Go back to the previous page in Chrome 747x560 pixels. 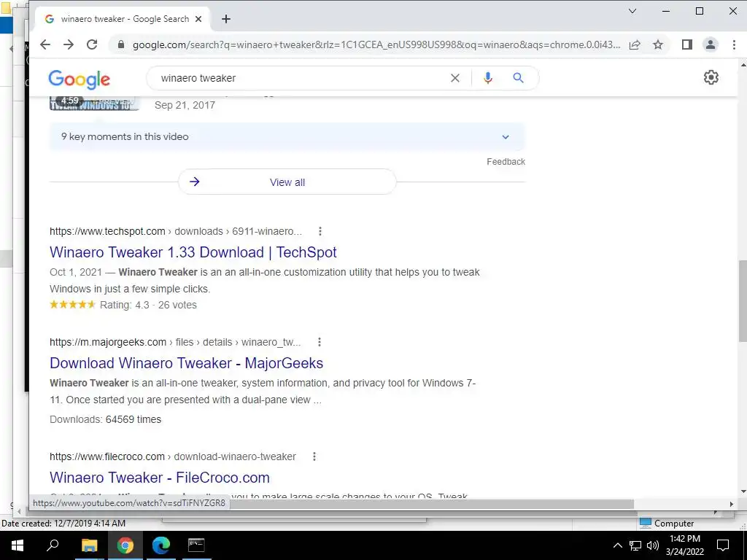[45, 44]
